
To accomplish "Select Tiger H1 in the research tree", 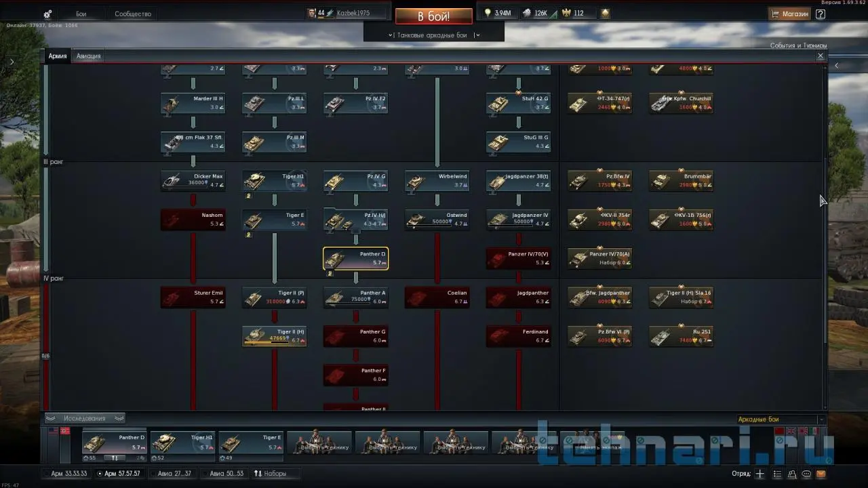I will click(275, 180).
